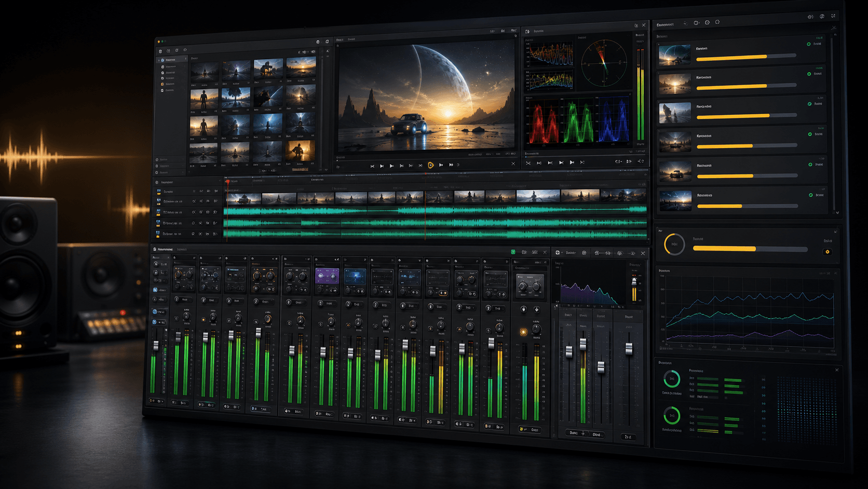Adjust the yellow progress bar in the first list row
This screenshot has width=868, height=489.
tap(746, 56)
